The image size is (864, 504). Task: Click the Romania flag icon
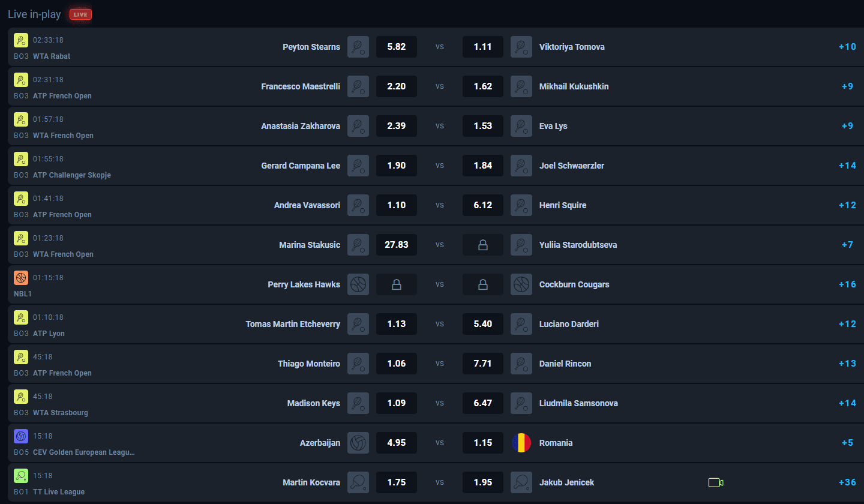[x=521, y=443]
